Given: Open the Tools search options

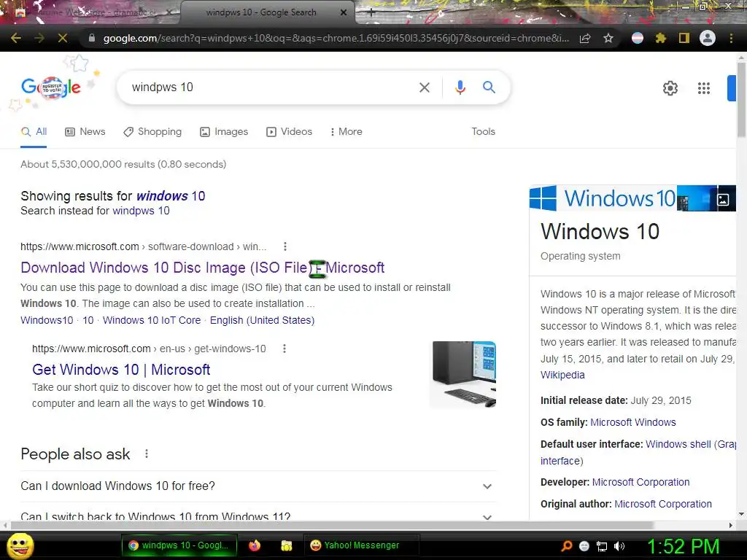Looking at the screenshot, I should (483, 132).
